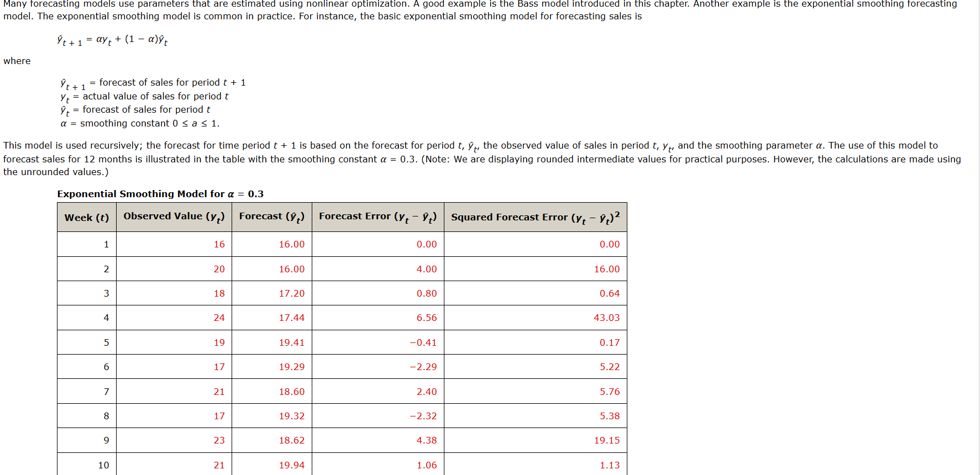This screenshot has width=980, height=475.
Task: Click squared error 16.00 in week 2
Action: point(607,269)
